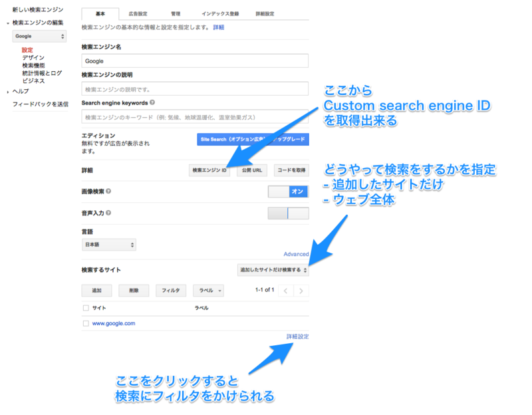The width and height of the screenshot is (532, 415).
Task: Collapse the 検索エンジンの編集 section
Action: [x=8, y=23]
